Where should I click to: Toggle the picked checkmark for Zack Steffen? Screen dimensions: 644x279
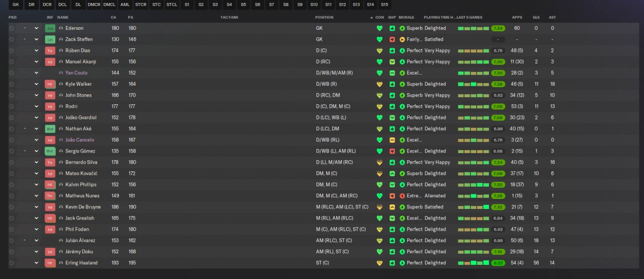tap(12, 39)
